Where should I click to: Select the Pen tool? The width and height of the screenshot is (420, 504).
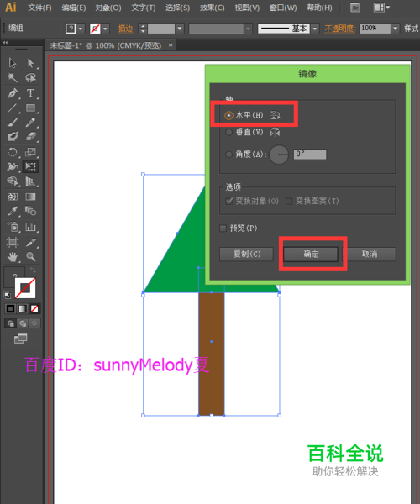13,93
